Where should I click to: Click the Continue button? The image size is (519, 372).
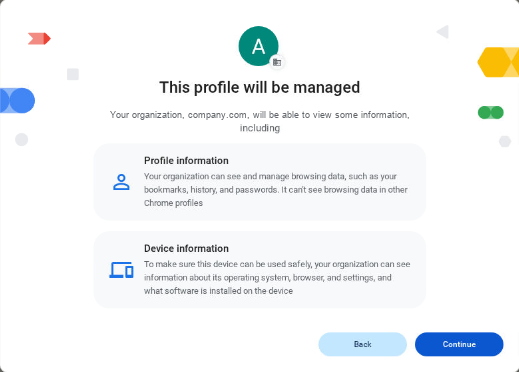coord(459,344)
